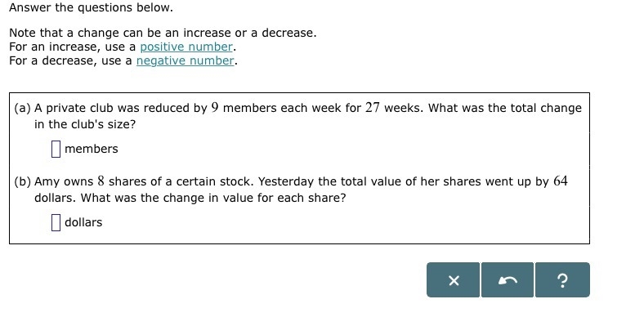Click the number 9 in question (a)

[x=215, y=108]
